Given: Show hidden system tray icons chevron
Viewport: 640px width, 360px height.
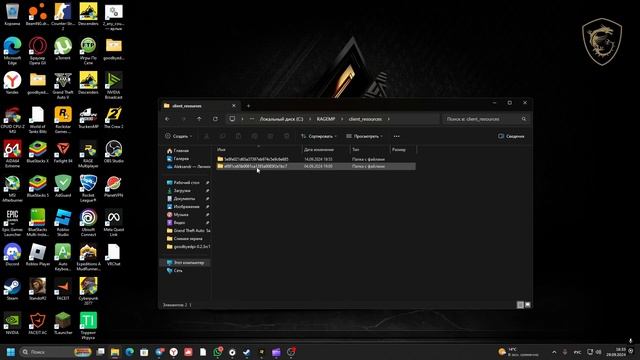Looking at the screenshot, I should (554, 352).
